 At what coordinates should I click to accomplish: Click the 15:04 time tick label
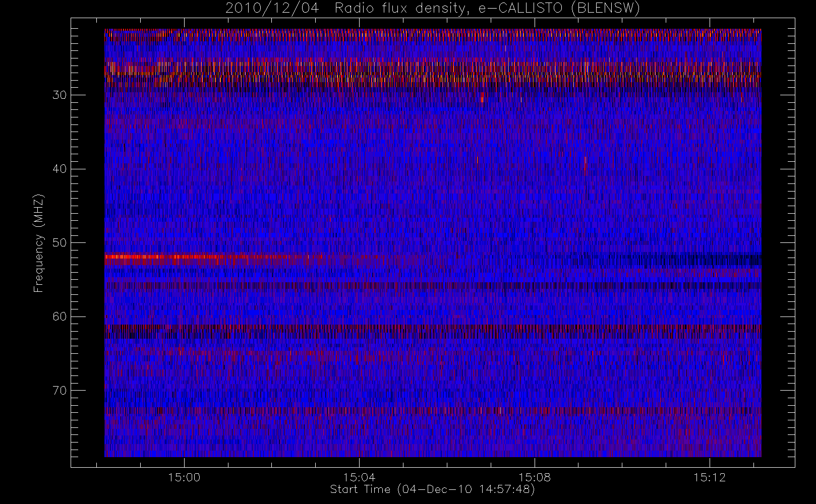pos(359,477)
